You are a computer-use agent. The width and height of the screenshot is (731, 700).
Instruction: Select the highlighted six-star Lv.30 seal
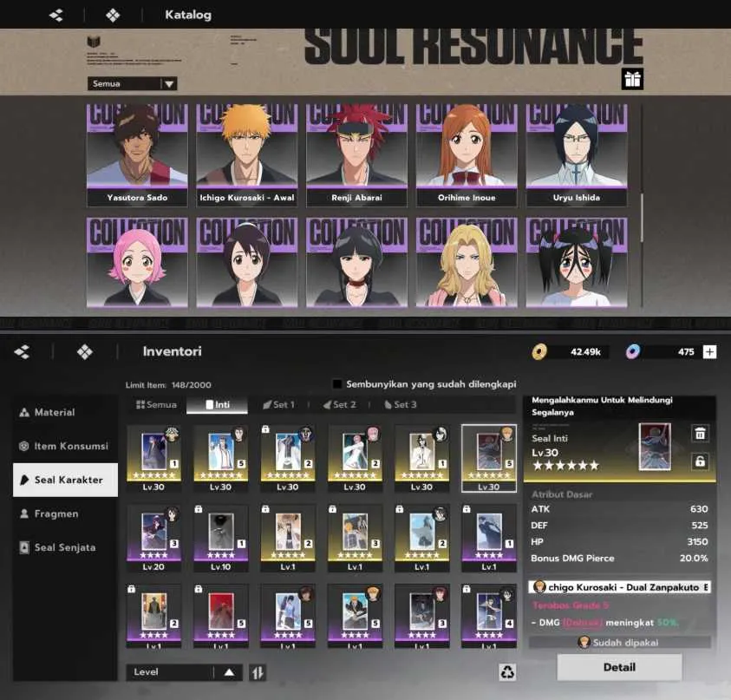[488, 458]
